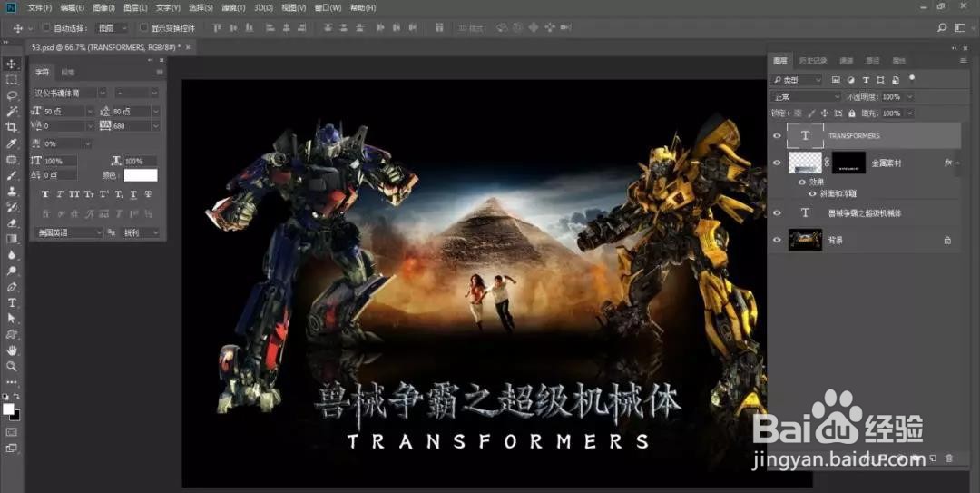Click the Change Screen Mode icon
The image size is (980, 493).
pos(11,449)
